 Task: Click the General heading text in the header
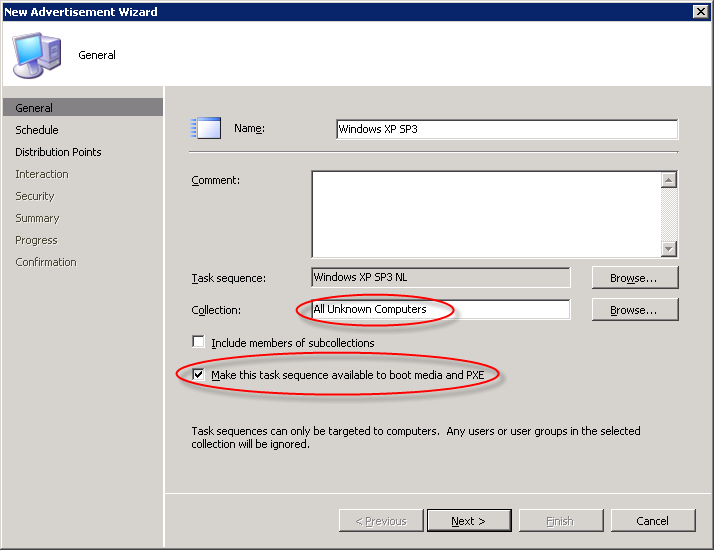(x=97, y=55)
